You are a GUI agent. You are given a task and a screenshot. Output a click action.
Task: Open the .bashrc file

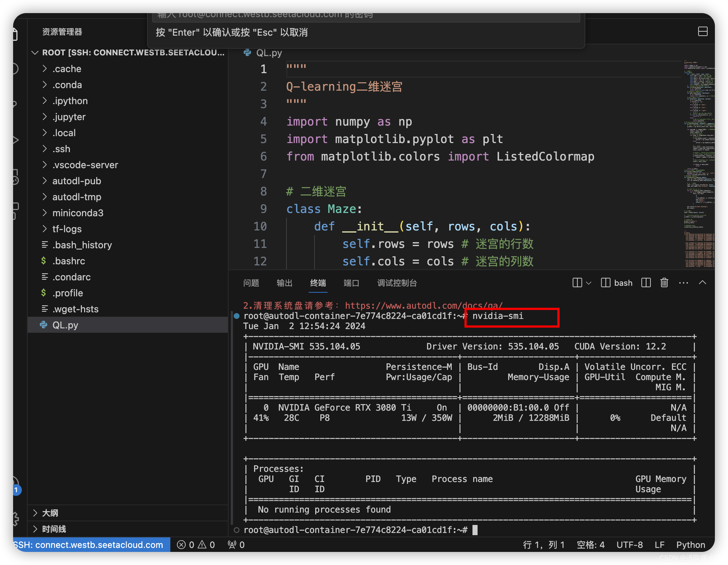click(x=128, y=261)
